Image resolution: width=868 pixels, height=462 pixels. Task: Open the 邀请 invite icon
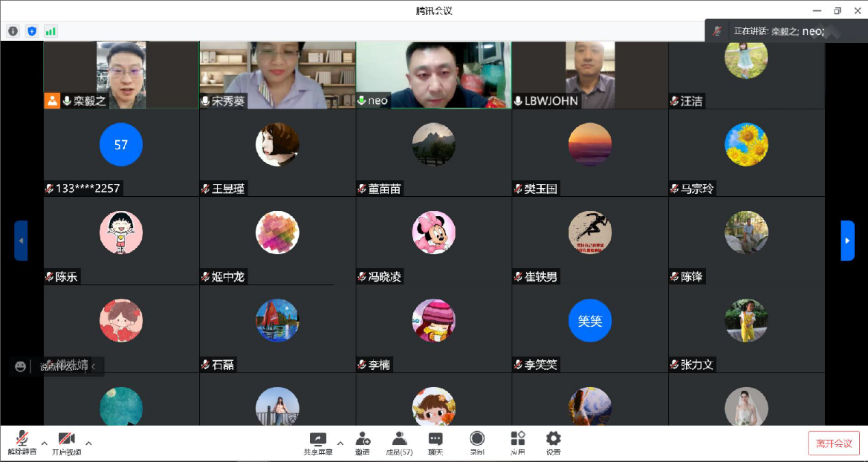click(x=363, y=442)
